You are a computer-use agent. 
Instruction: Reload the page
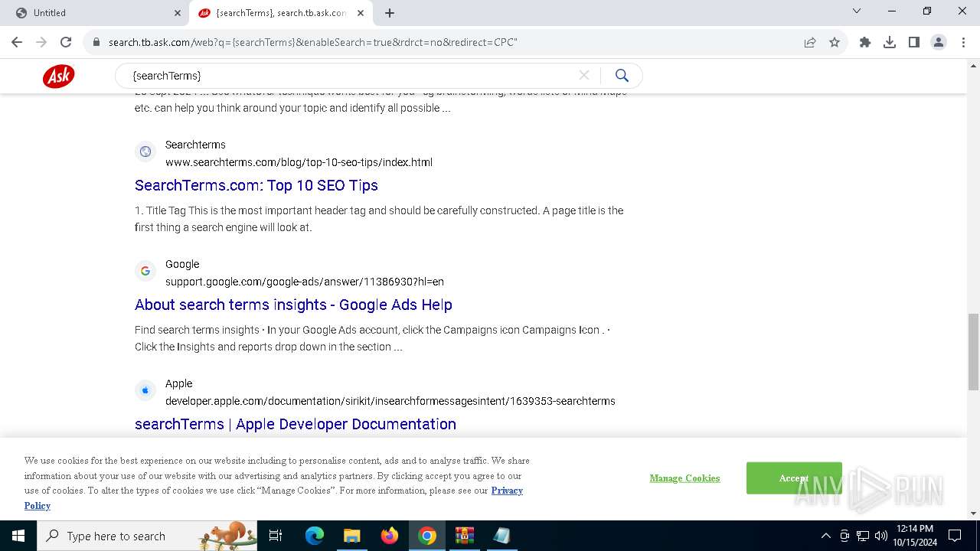pos(66,42)
